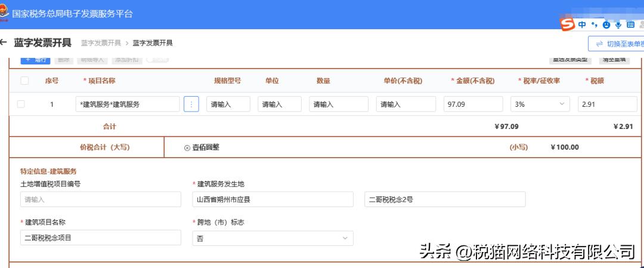This screenshot has height=268, width=644.
Task: Click the blue 增行 add row button
Action: [35, 60]
